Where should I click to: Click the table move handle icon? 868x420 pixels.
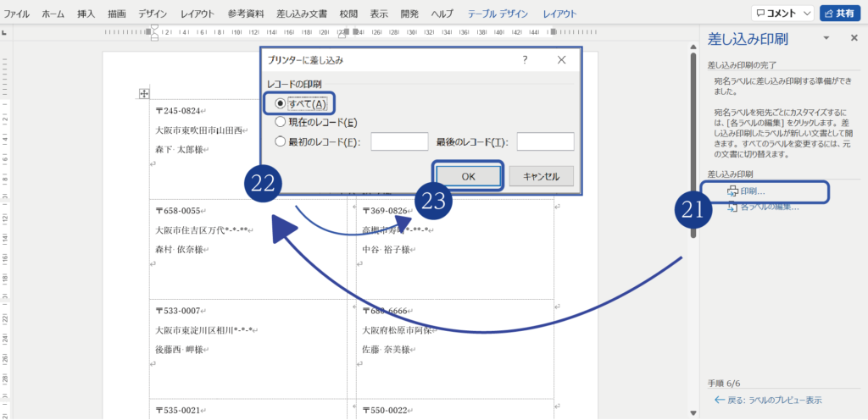[x=144, y=93]
